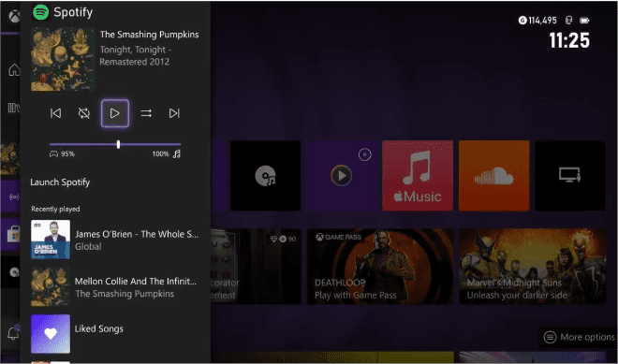Toggle shuffle playback
Viewport: 618px width, 364px height.
tap(146, 113)
